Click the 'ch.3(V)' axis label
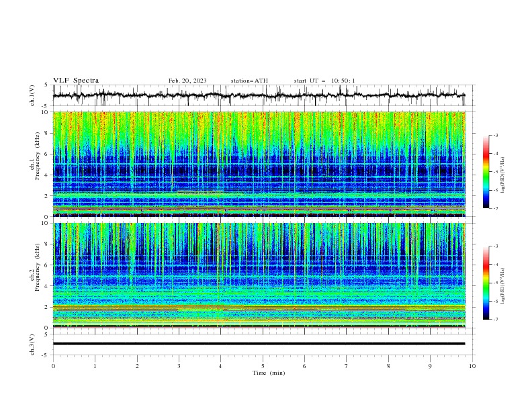Viewport: 532px width, 411px height. pyautogui.click(x=32, y=345)
